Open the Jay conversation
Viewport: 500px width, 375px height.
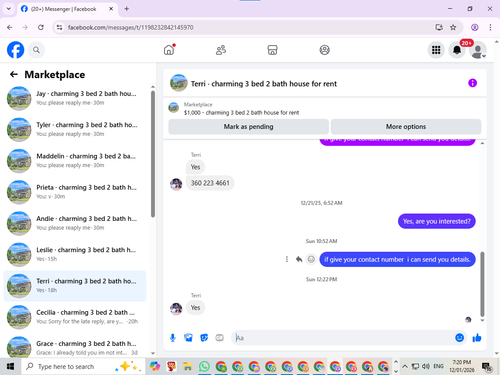point(75,98)
